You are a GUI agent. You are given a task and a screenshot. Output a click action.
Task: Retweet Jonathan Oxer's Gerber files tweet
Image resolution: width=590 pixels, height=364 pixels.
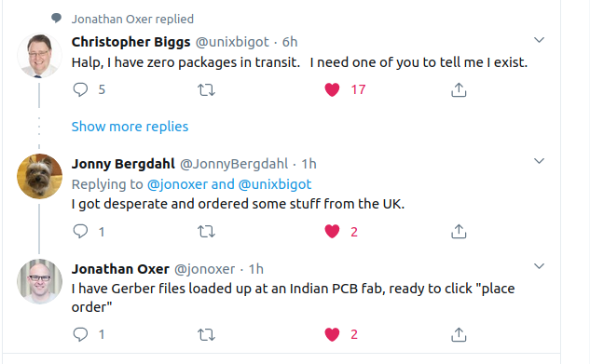(206, 334)
